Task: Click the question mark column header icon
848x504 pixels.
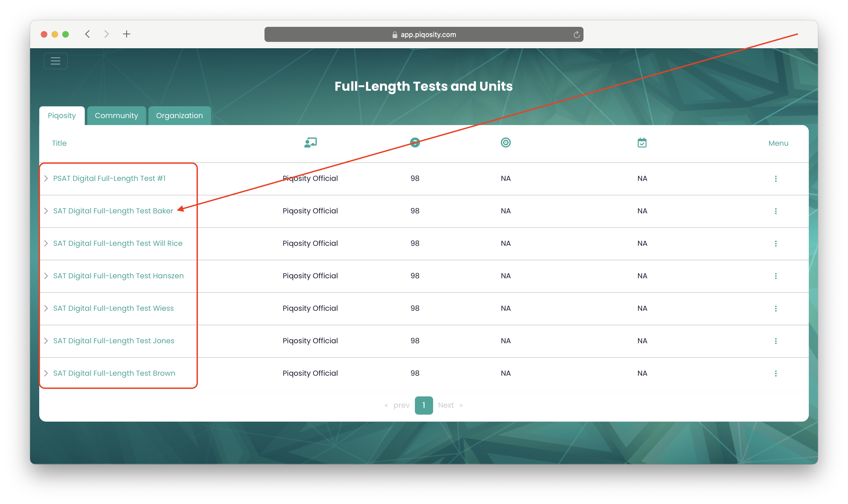Action: tap(415, 143)
